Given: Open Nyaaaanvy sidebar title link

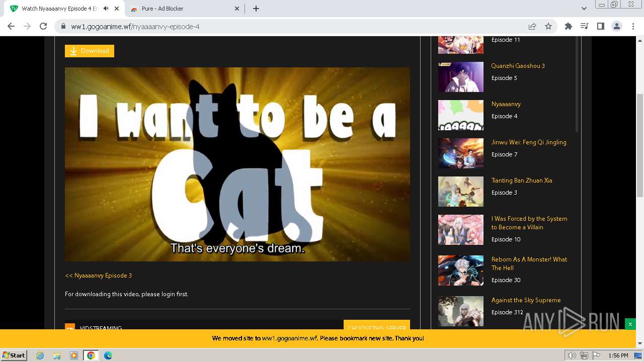Looking at the screenshot, I should coord(506,104).
